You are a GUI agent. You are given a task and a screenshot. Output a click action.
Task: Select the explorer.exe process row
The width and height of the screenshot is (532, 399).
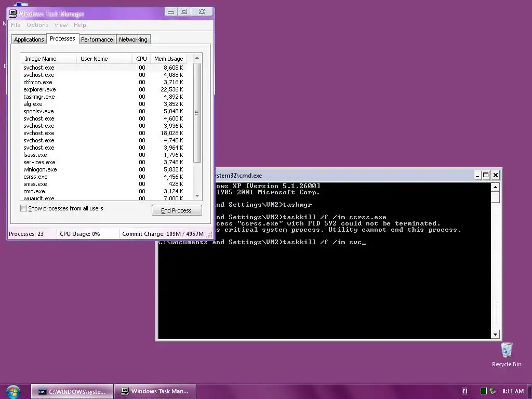tap(103, 89)
